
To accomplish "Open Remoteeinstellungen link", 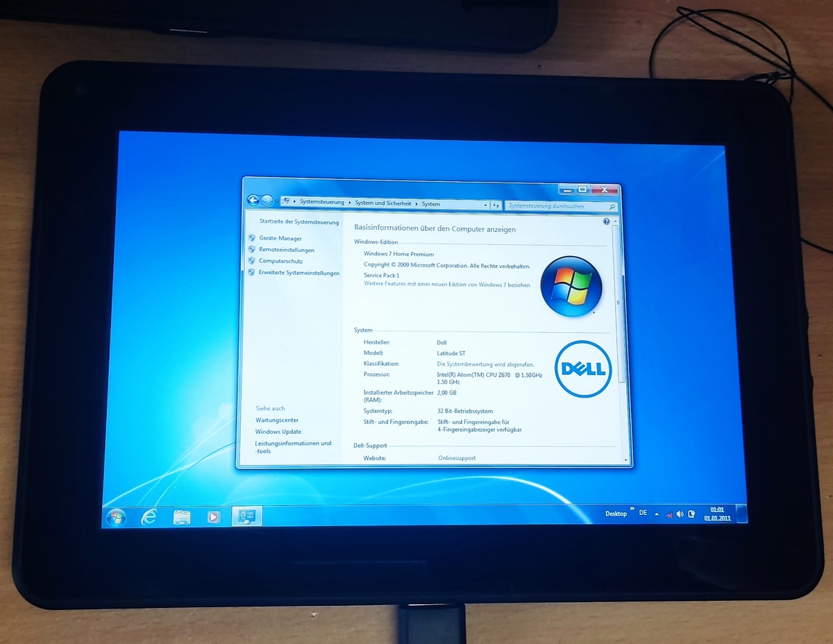I will (x=287, y=250).
